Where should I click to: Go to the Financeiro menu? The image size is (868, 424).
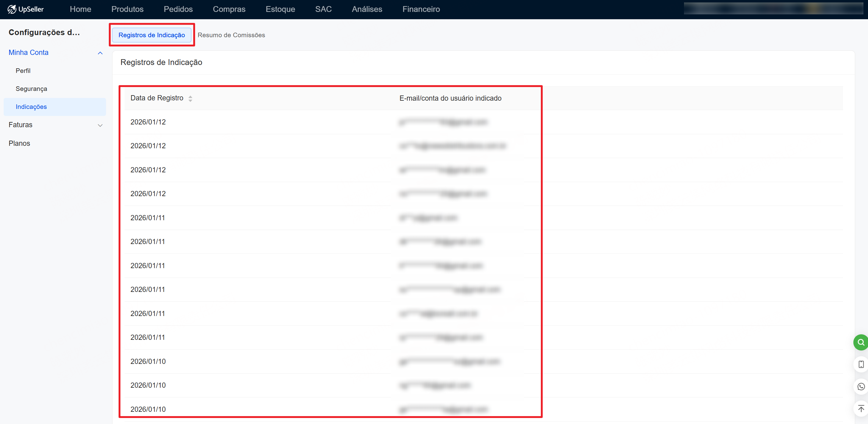(421, 9)
